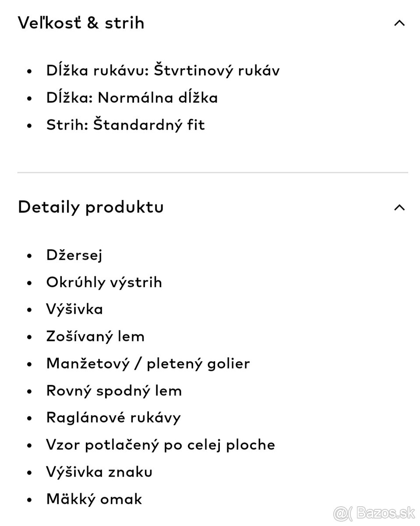
Task: Collapse the Detaily produktu section chevron
Action: (x=399, y=207)
